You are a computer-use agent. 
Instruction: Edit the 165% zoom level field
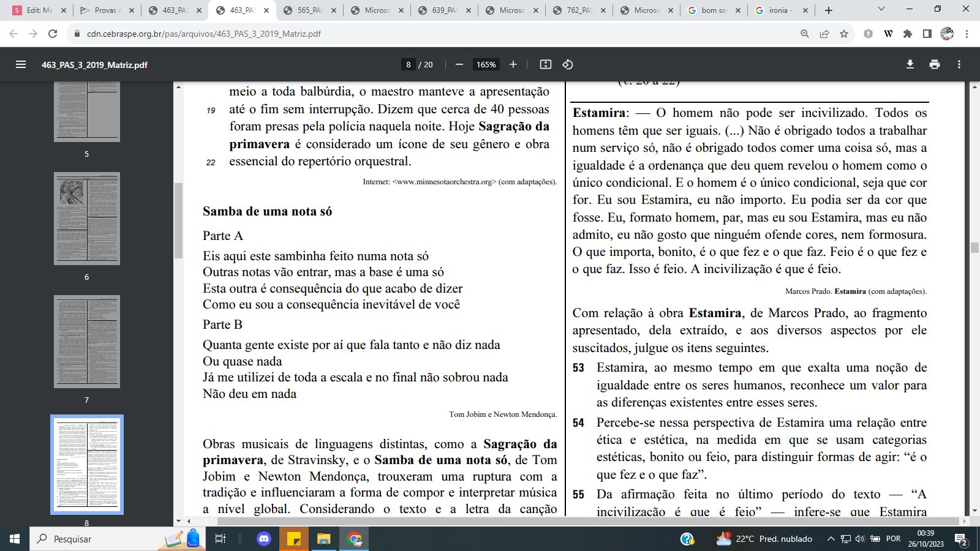tap(486, 64)
